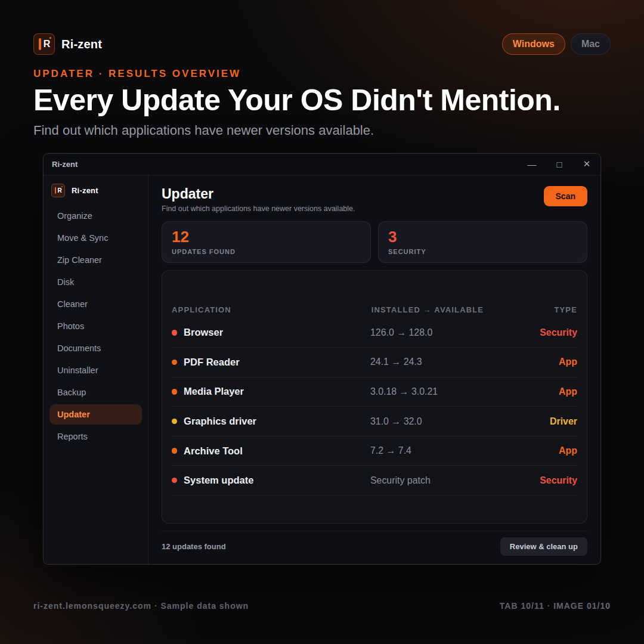
Task: Select the PDF Reader application name
Action: [212, 363]
